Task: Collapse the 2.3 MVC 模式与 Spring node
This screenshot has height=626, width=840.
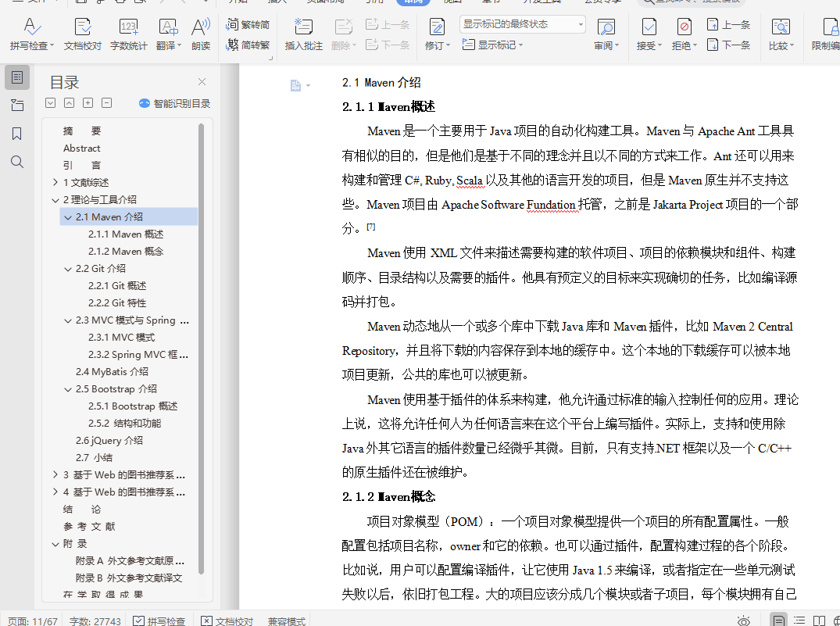Action: 68,320
